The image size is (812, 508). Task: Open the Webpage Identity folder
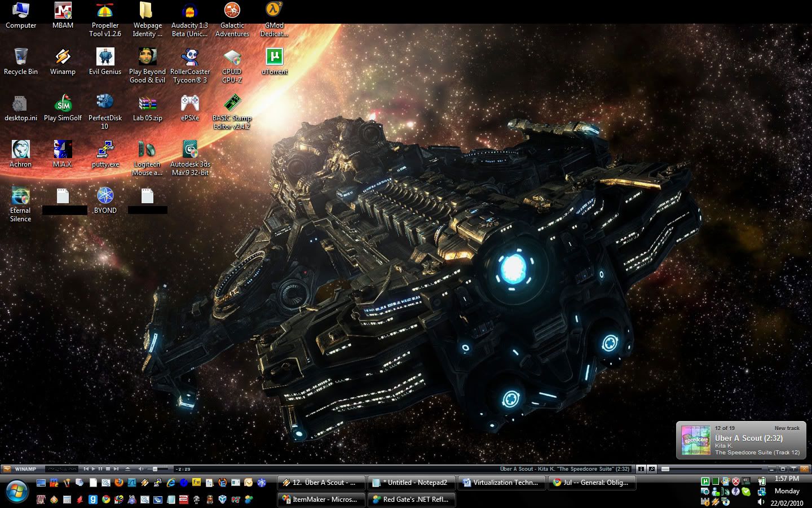(147, 19)
